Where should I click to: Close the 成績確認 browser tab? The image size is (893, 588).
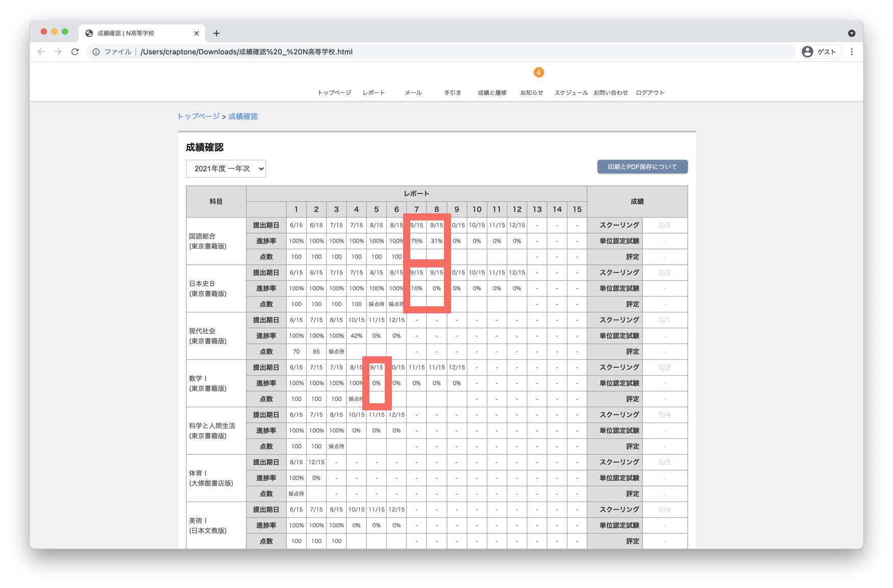click(x=196, y=33)
